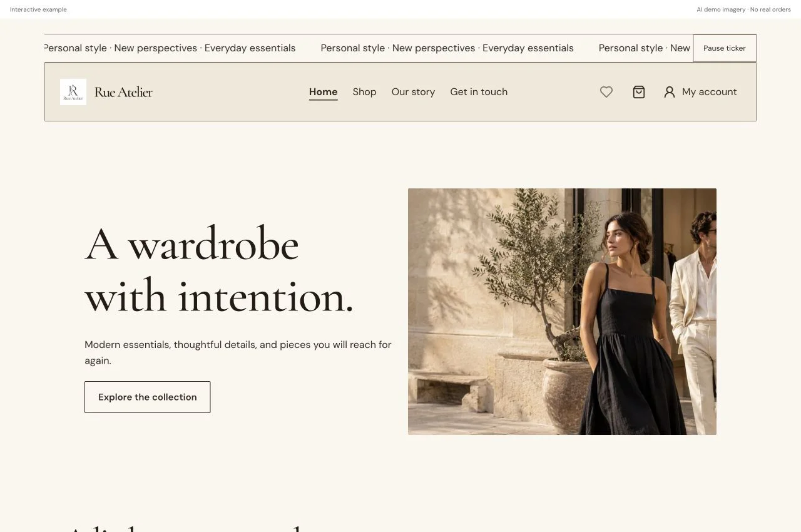Select Get in touch in navigation
The image size is (801, 532).
coord(479,92)
